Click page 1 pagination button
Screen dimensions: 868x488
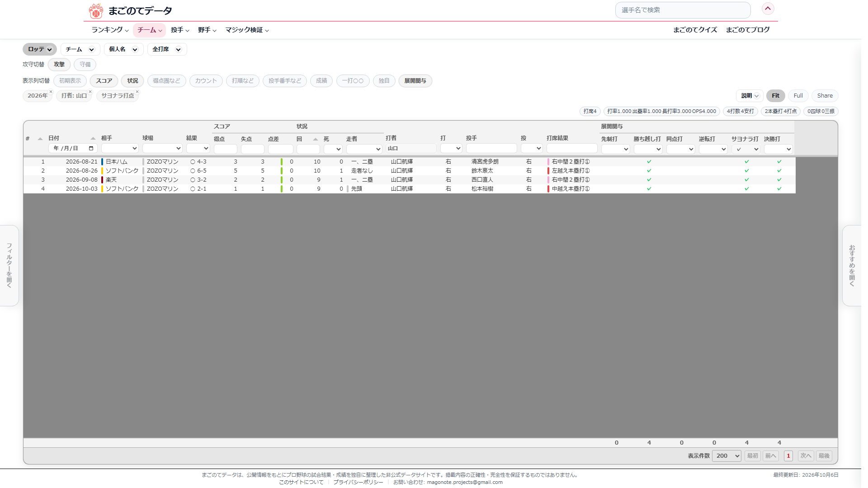[788, 456]
